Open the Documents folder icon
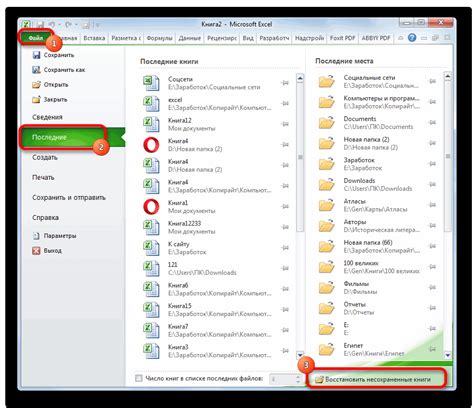 (x=326, y=123)
